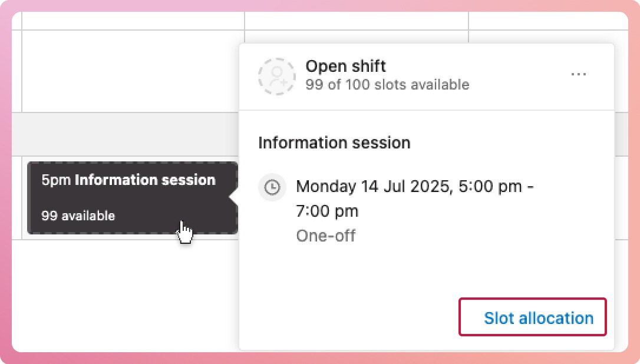Click the blank popover area left of Slot allocation
640x364 pixels.
tap(348, 318)
